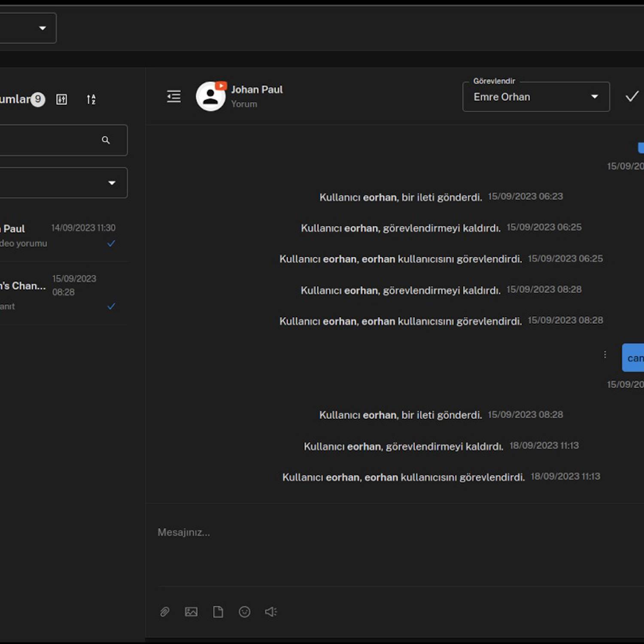Click the search magnifier icon
This screenshot has width=644, height=644.
tap(106, 140)
